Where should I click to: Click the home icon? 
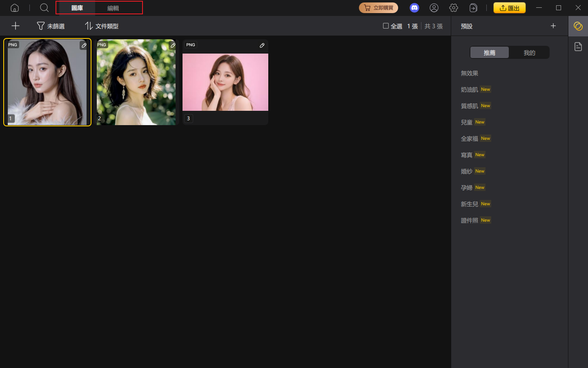tap(15, 8)
